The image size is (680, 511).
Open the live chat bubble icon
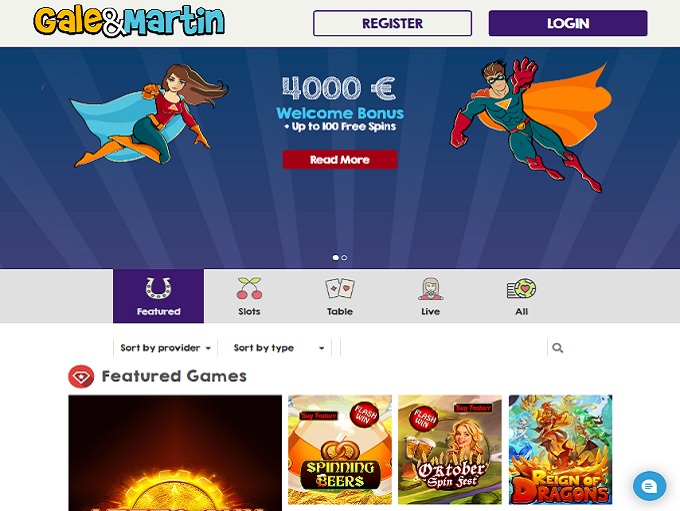(x=649, y=486)
